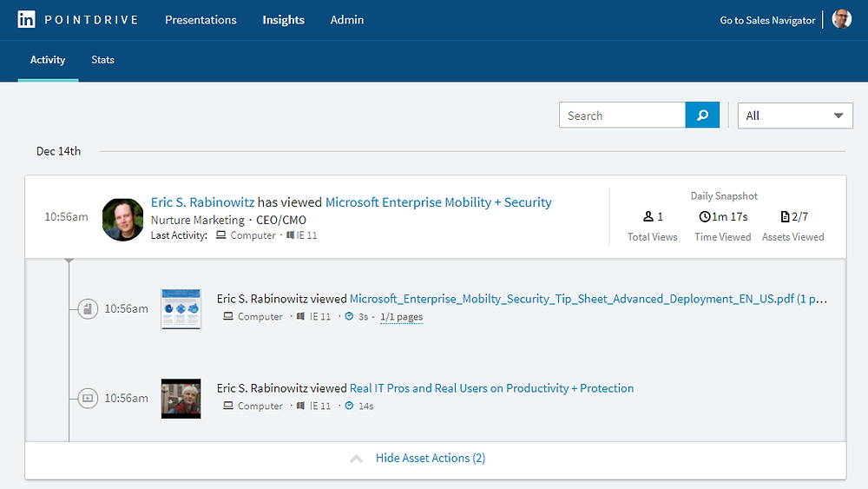Image resolution: width=868 pixels, height=489 pixels.
Task: Click the video thumbnail of Real IT Pros
Action: click(181, 399)
